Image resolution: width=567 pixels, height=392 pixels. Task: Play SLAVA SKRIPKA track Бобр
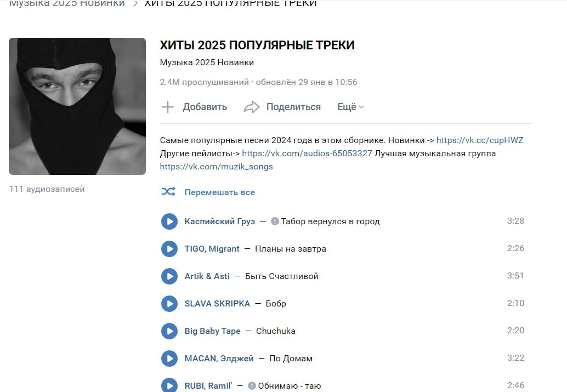click(x=169, y=304)
